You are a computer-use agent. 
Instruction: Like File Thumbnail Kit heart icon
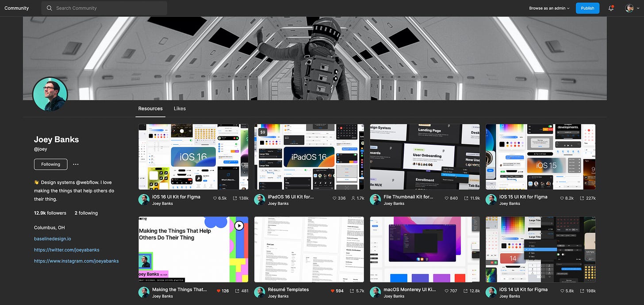point(446,198)
